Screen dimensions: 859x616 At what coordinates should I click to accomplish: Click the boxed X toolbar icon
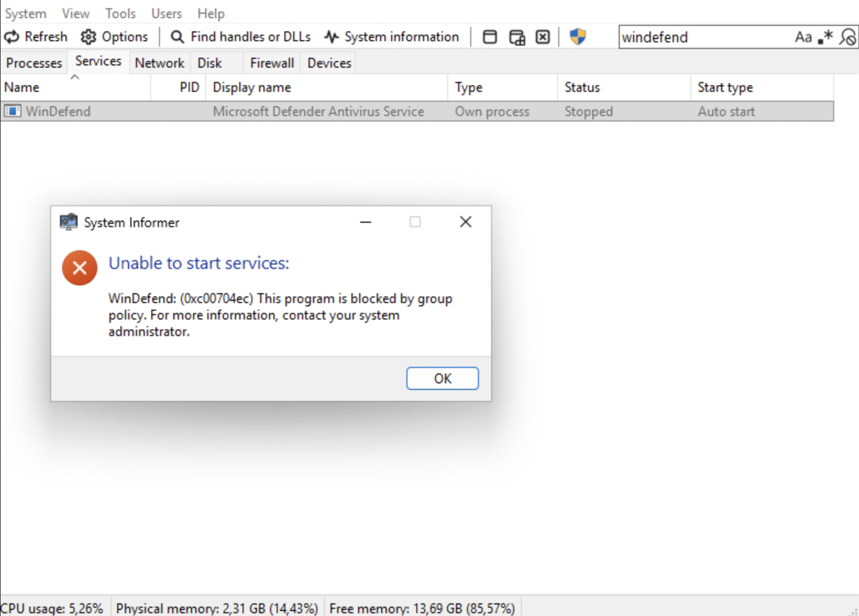[542, 36]
